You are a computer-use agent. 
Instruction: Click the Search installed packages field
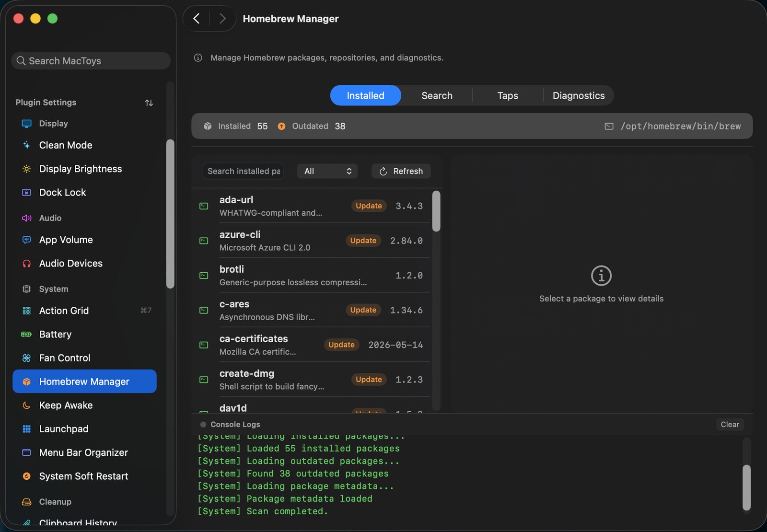244,171
